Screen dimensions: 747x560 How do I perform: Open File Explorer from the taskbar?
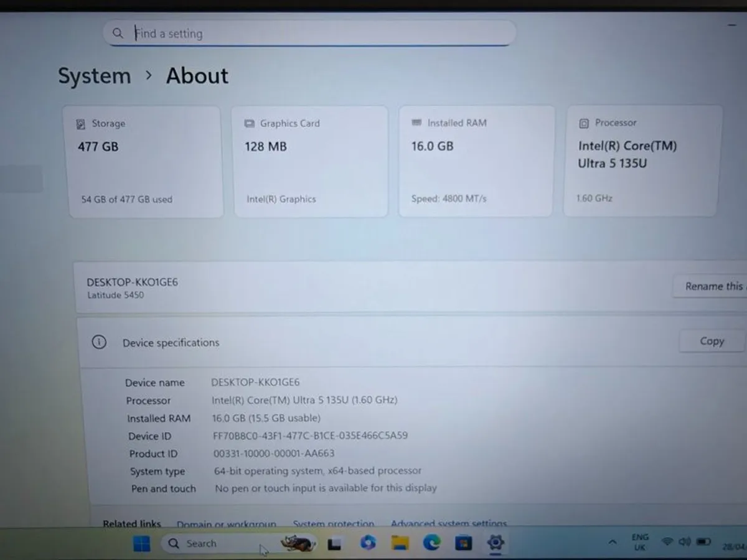400,543
